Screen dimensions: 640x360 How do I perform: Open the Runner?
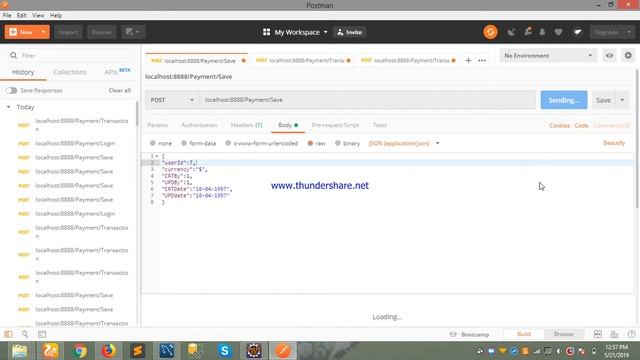click(102, 32)
